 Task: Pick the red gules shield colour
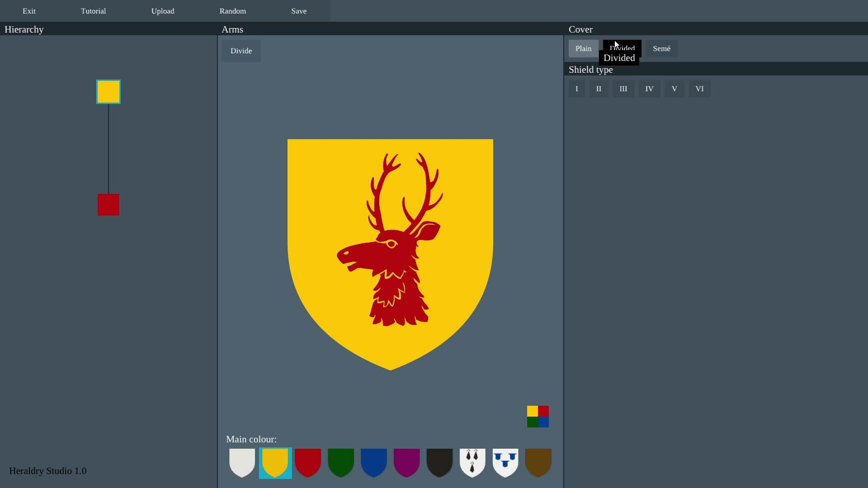pyautogui.click(x=308, y=462)
